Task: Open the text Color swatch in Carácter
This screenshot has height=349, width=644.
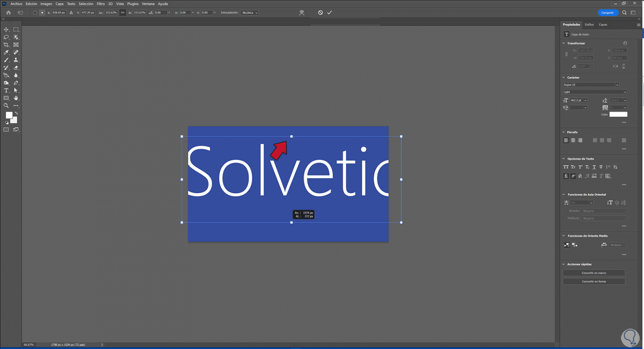Action: coord(618,114)
